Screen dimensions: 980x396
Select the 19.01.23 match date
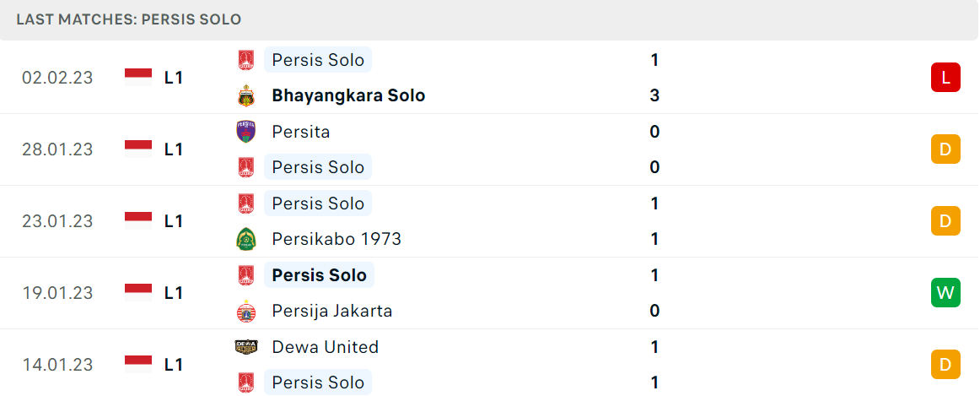click(x=57, y=293)
